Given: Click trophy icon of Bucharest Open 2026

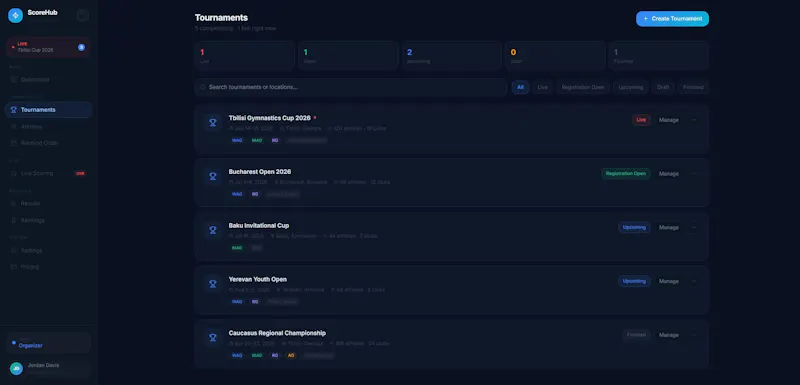Looking at the screenshot, I should (x=213, y=176).
